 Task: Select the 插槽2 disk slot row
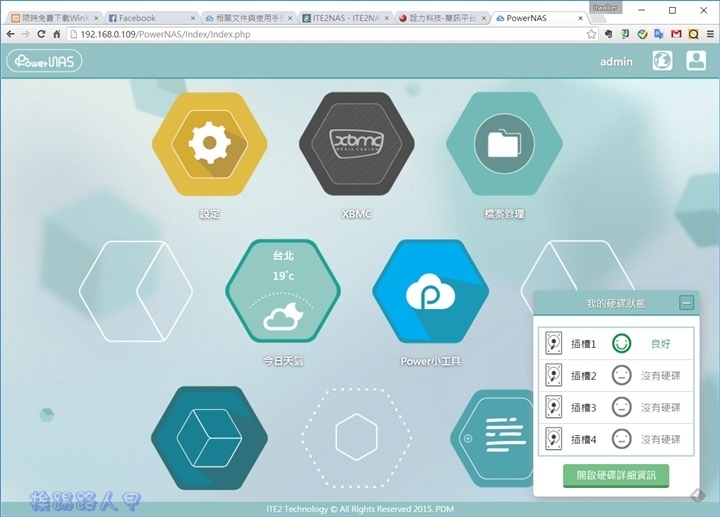615,376
